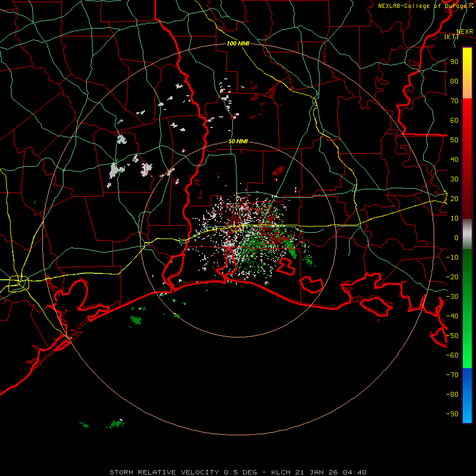Select the -60 scale value
The image size is (476, 476).
tap(452, 355)
